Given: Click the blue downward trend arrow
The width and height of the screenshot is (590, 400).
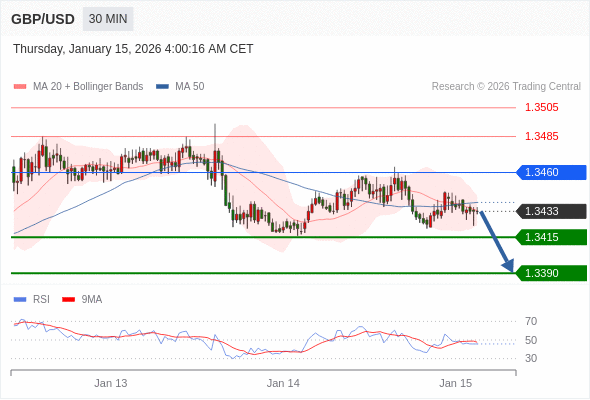Looking at the screenshot, I should [x=497, y=242].
